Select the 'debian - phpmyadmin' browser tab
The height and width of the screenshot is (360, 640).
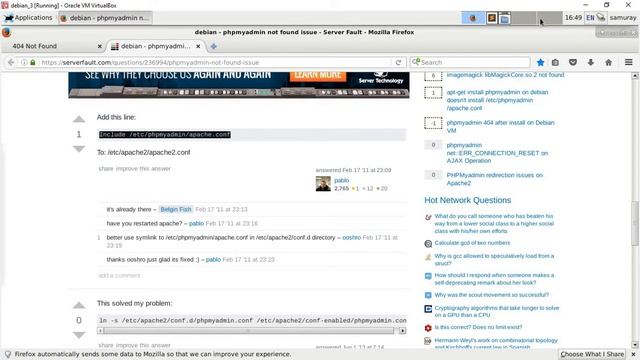[x=156, y=47]
